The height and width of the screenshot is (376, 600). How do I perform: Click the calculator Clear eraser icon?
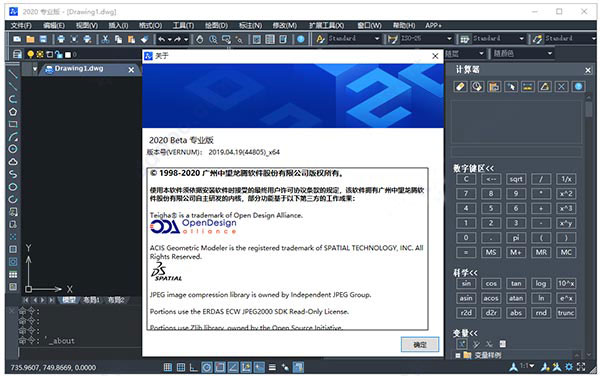(x=460, y=86)
